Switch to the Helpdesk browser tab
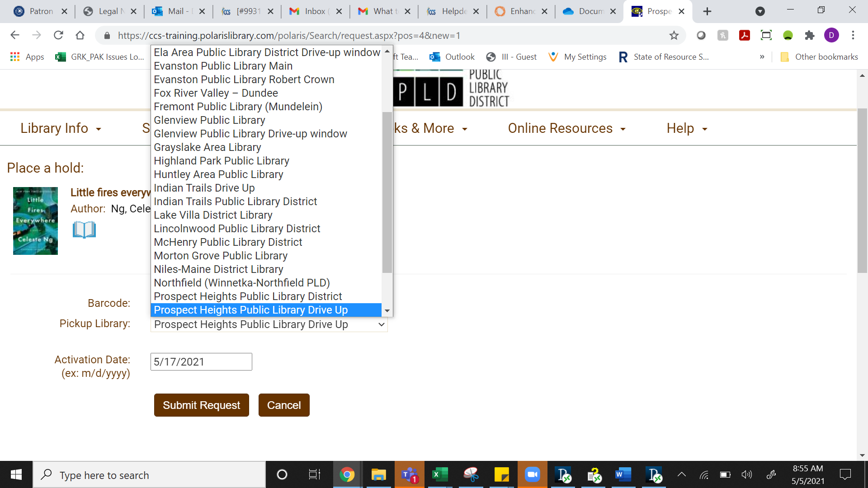Screen dimensions: 868x488 click(x=453, y=11)
